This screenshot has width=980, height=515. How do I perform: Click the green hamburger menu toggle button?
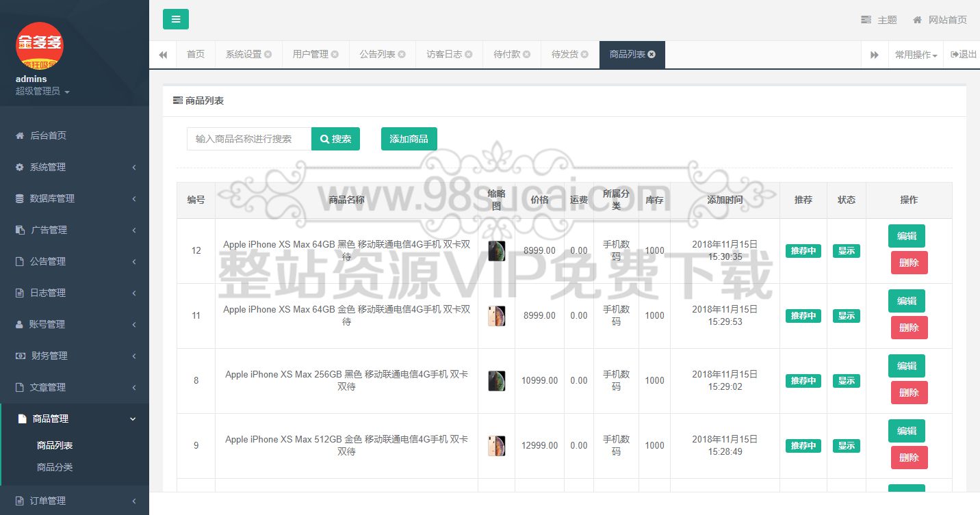pyautogui.click(x=176, y=19)
